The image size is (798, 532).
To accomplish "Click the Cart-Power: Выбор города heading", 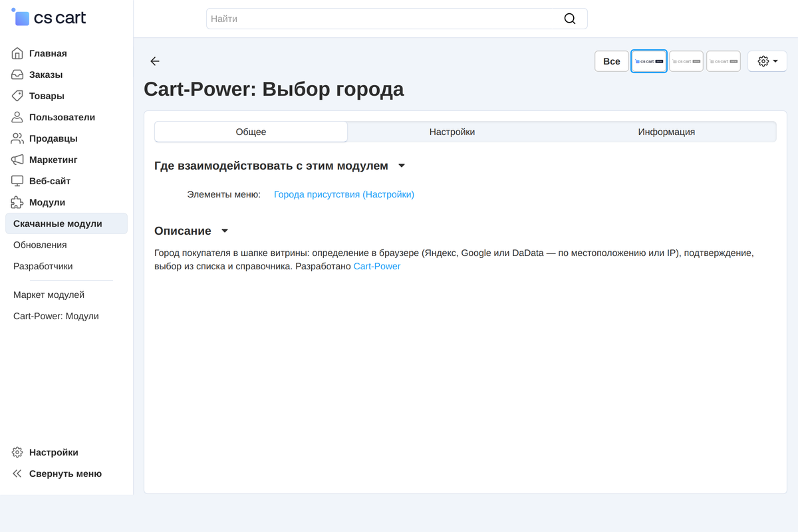I will click(x=274, y=89).
